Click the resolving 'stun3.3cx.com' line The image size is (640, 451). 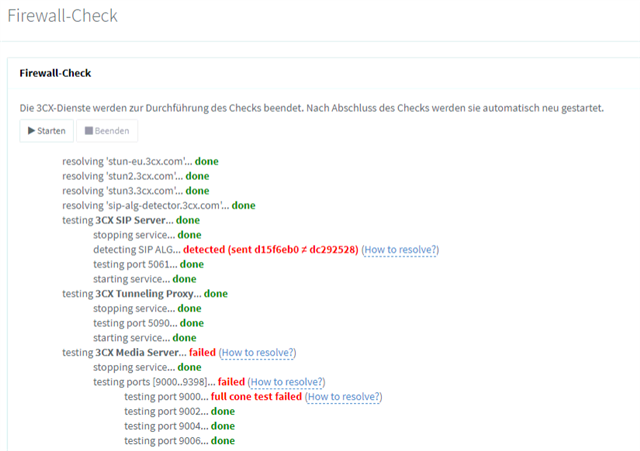(x=136, y=191)
